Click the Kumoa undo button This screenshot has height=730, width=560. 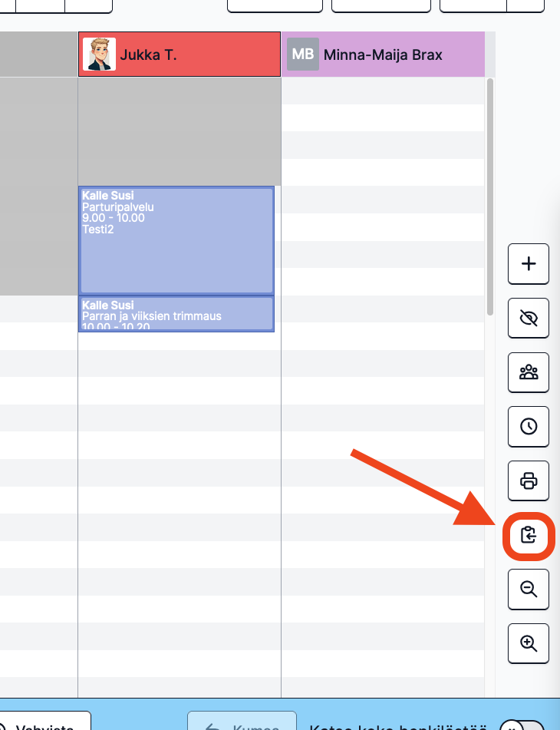(242, 722)
